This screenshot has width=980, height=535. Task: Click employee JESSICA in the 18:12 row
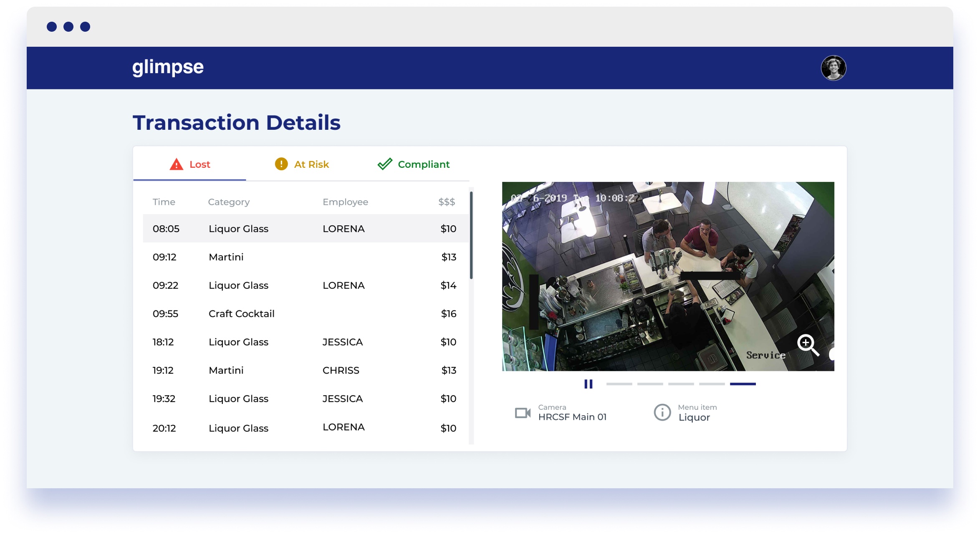[342, 342]
